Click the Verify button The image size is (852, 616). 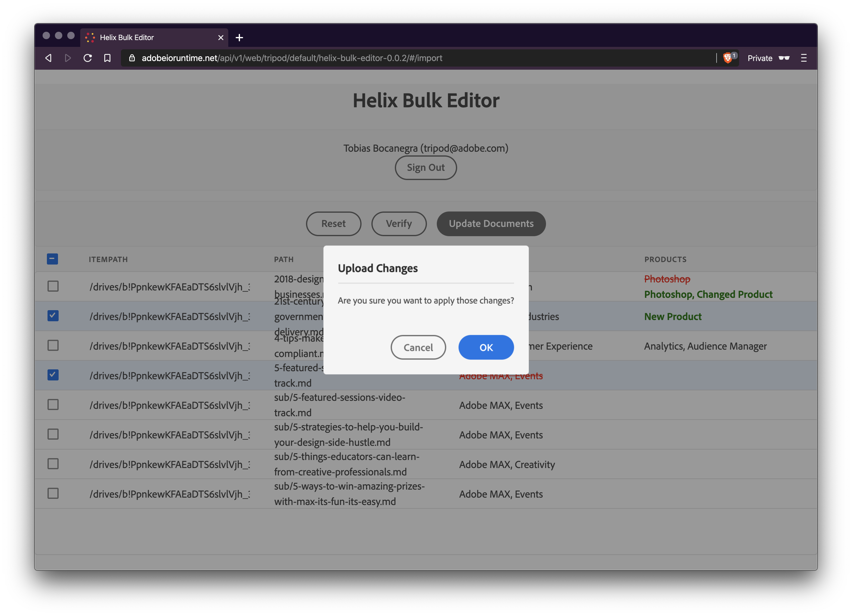(x=399, y=224)
